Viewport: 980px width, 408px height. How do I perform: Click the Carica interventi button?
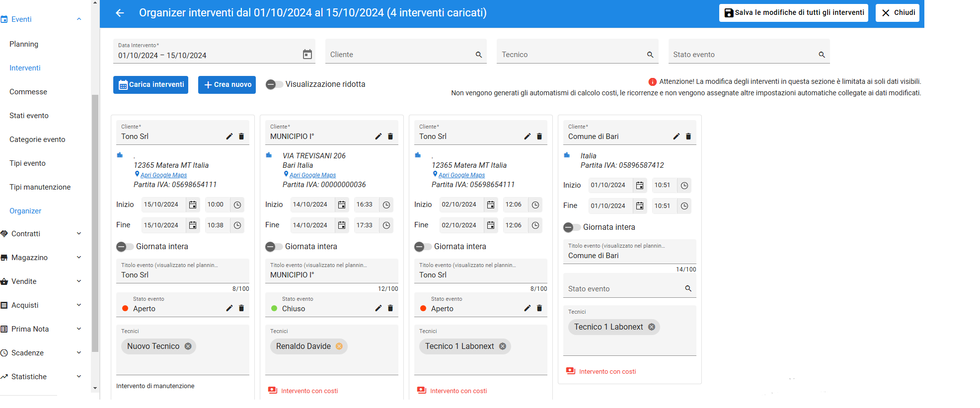(x=151, y=85)
